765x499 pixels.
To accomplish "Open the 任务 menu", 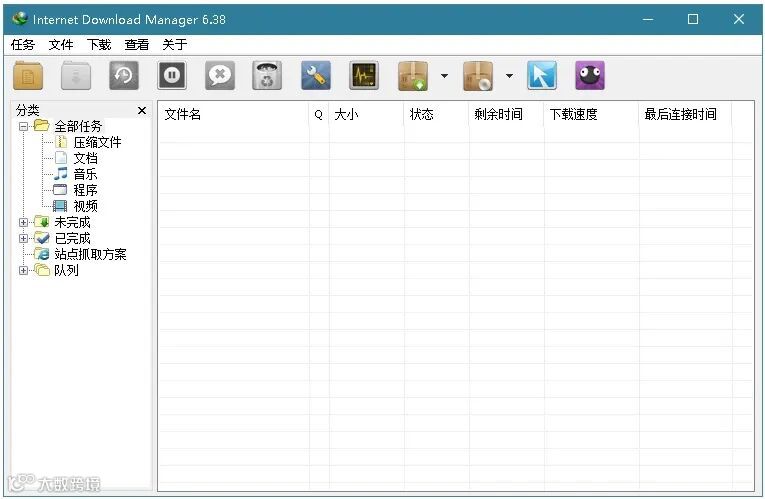I will point(22,45).
